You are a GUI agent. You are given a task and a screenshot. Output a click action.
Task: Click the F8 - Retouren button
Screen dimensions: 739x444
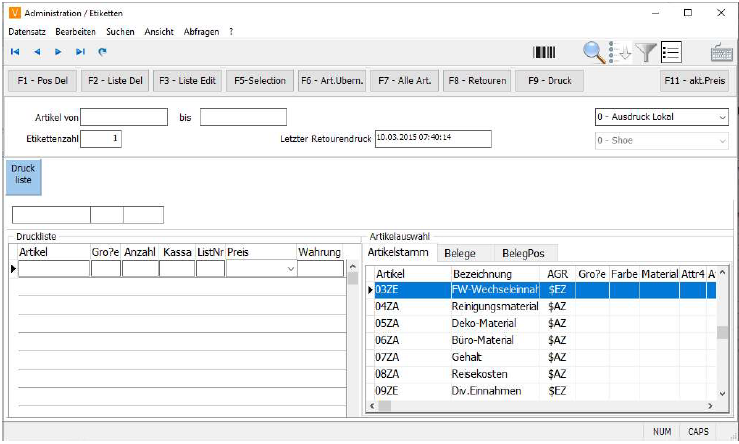[477, 81]
